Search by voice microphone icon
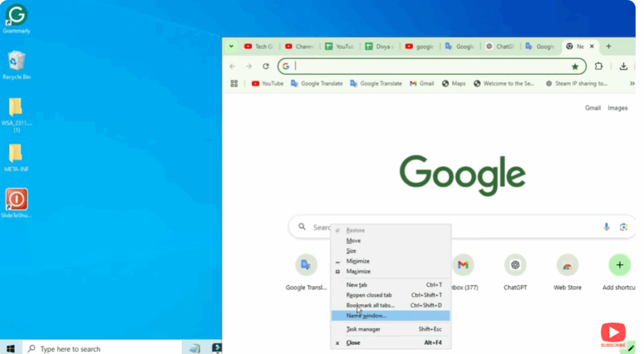The height and width of the screenshot is (354, 644). coord(606,227)
